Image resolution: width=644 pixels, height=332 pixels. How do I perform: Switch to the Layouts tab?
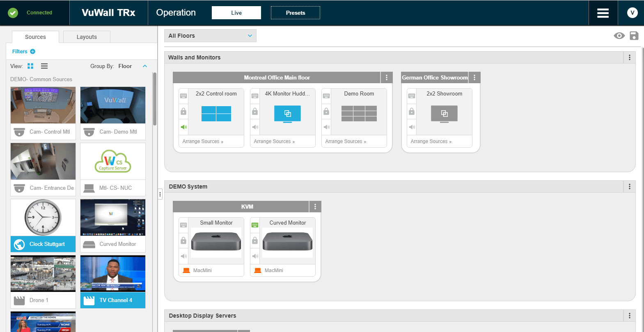(x=87, y=37)
